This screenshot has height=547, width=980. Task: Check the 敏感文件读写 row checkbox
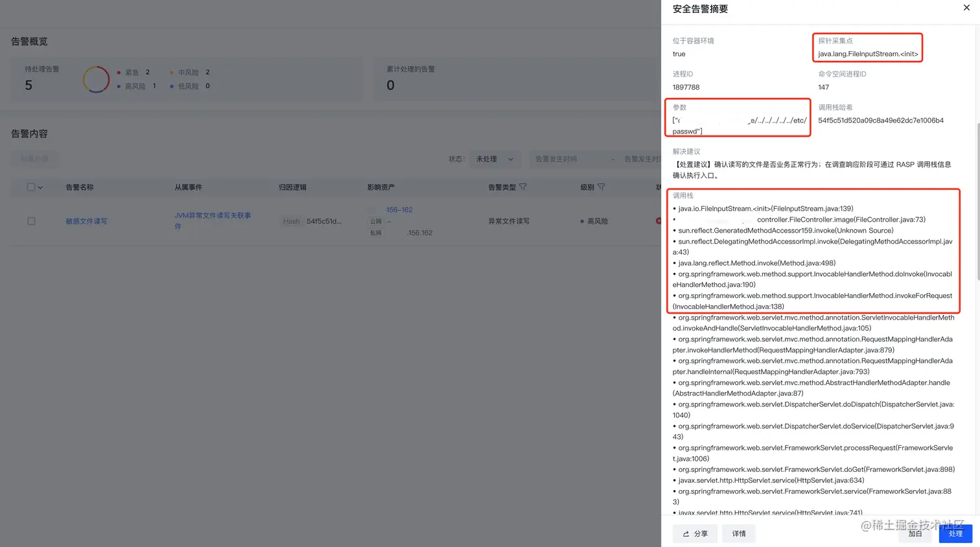tap(31, 221)
